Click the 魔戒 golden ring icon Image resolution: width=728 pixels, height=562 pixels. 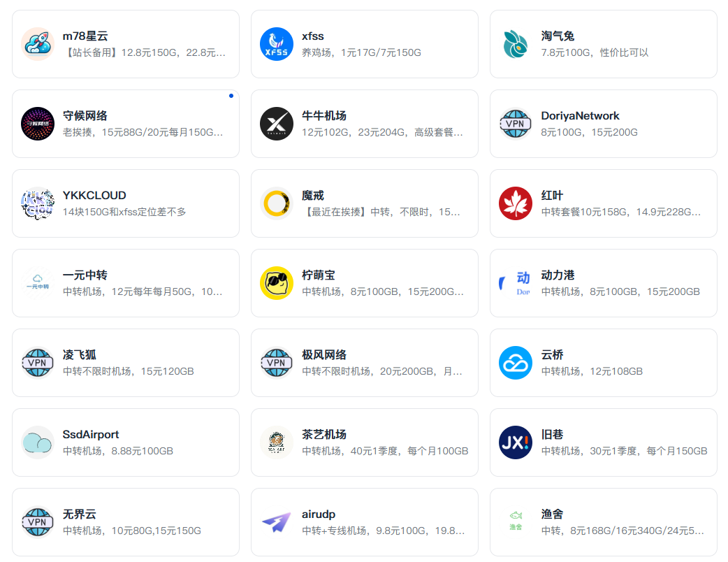pos(277,203)
